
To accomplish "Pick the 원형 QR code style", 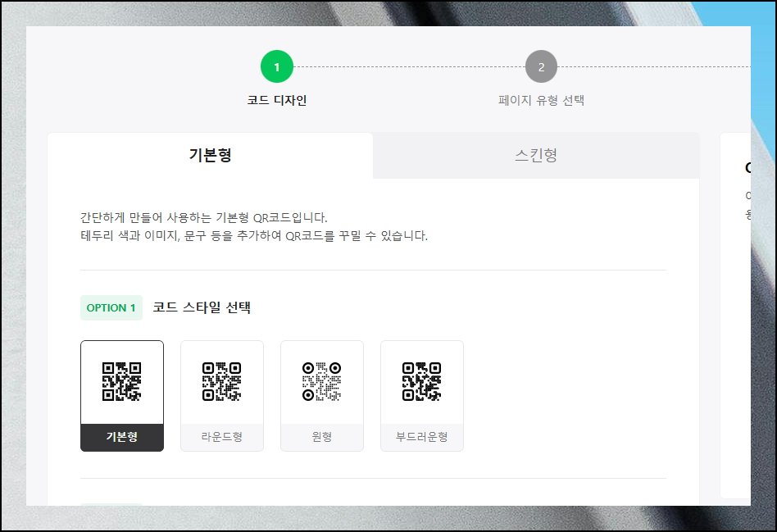I will pos(322,396).
